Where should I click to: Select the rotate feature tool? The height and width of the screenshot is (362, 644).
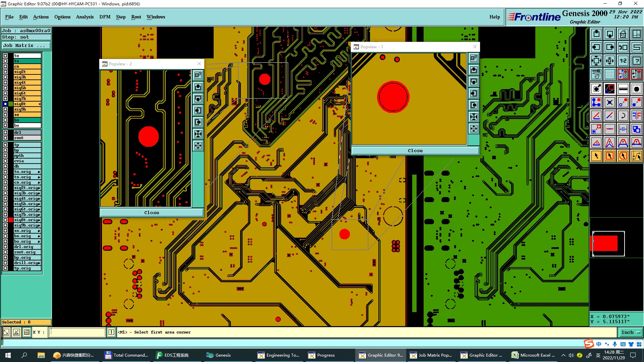coord(623,116)
